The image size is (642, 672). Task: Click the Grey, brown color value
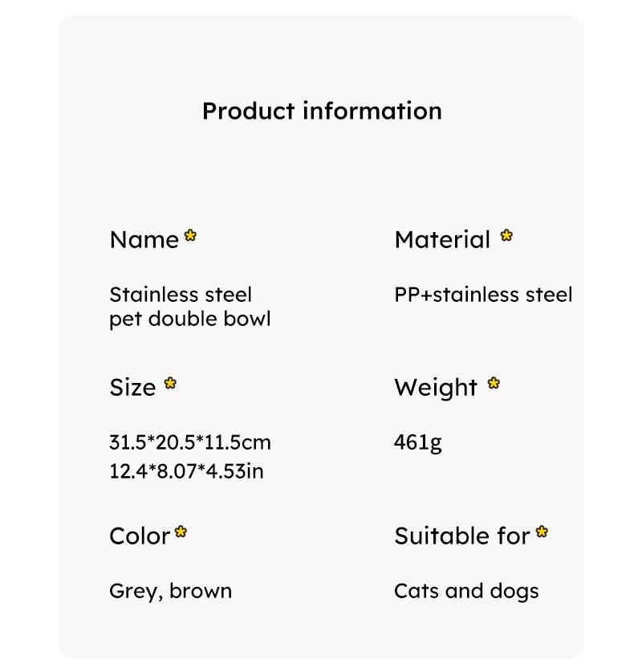[x=170, y=592]
